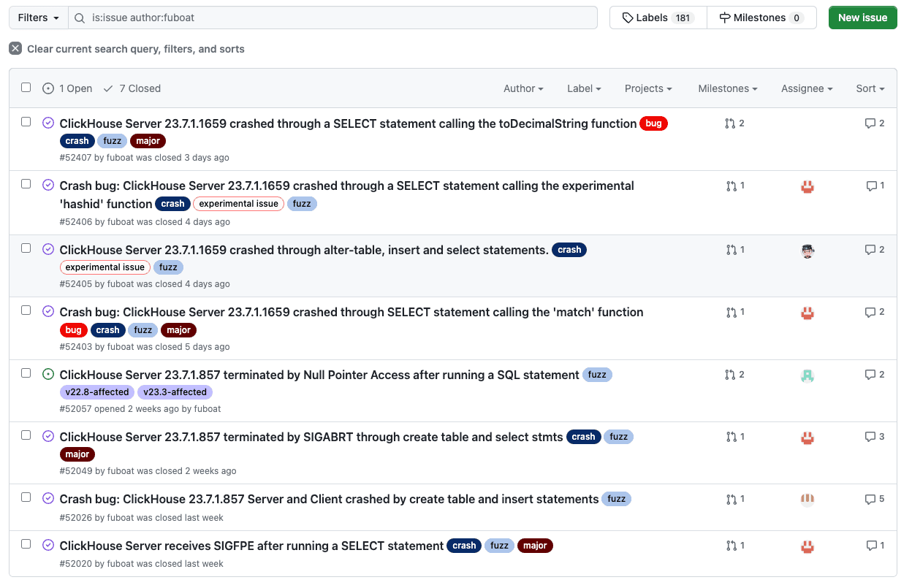912x588 pixels.
Task: Click the New issue button
Action: 862,18
